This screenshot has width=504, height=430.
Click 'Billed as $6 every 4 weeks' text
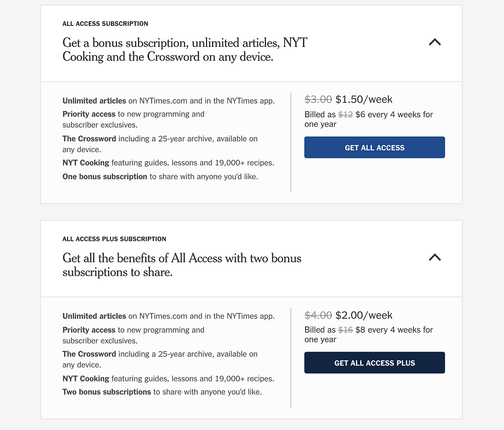(x=369, y=119)
